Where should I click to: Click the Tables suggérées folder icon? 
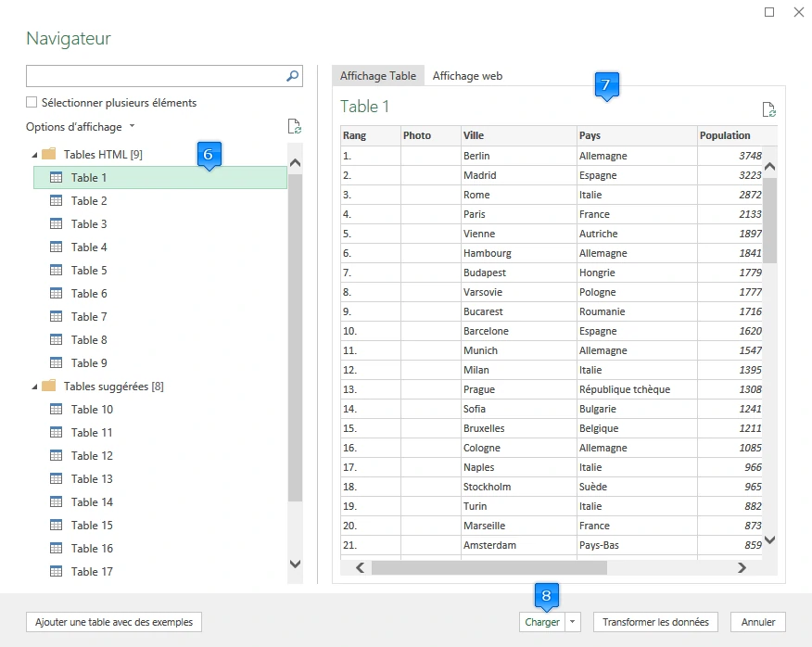pos(49,386)
